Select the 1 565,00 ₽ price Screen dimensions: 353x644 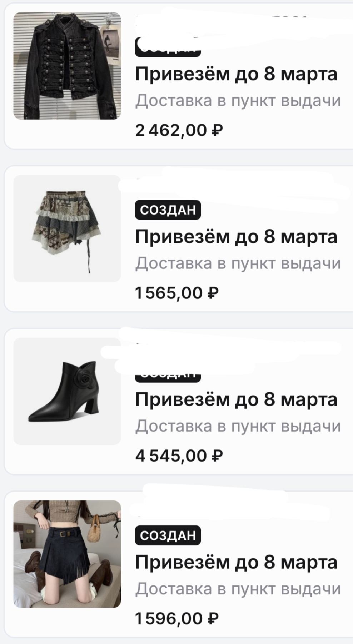177,293
